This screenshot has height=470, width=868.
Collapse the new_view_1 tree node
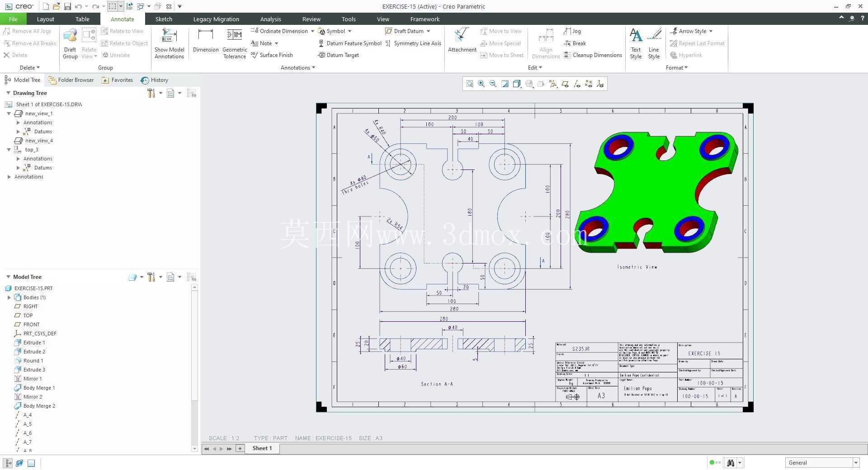coord(9,113)
